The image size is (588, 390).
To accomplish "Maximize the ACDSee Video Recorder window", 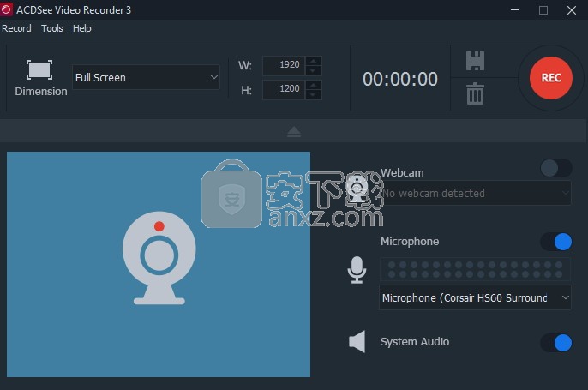I will coord(543,10).
